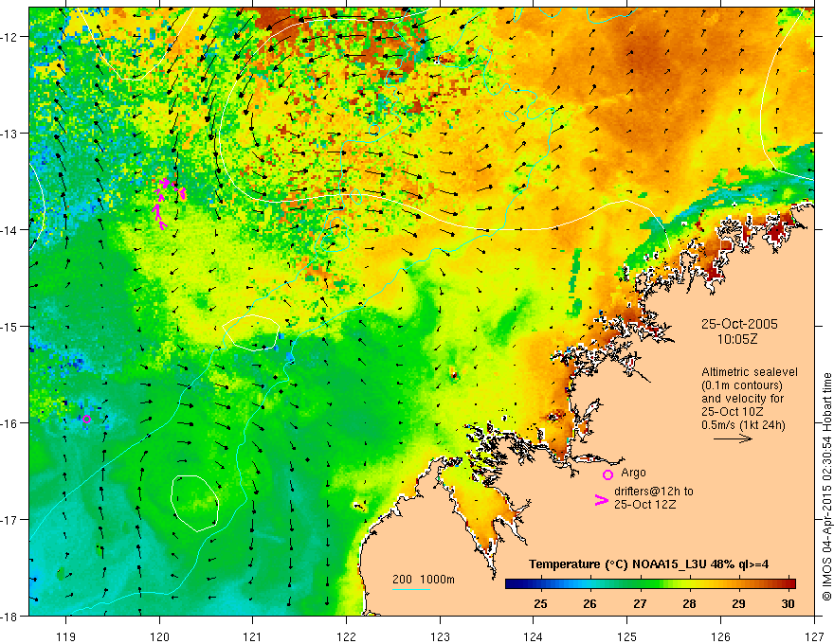Screen dimensions: 834x644
Task: Click the longitude axis label 119
Action: (x=66, y=636)
